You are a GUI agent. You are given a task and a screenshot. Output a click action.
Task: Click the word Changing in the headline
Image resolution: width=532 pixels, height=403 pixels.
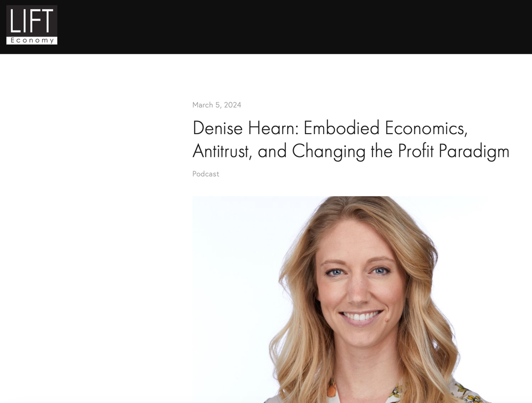click(x=329, y=151)
